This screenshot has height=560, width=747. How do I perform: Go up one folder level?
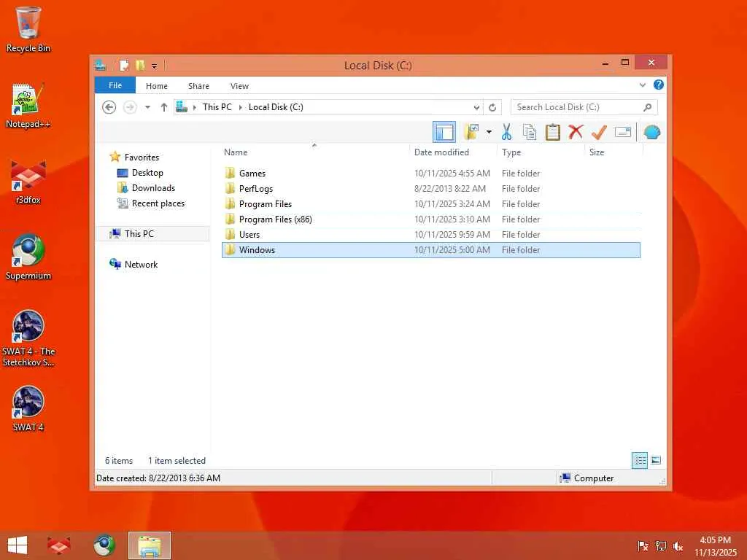pos(164,107)
